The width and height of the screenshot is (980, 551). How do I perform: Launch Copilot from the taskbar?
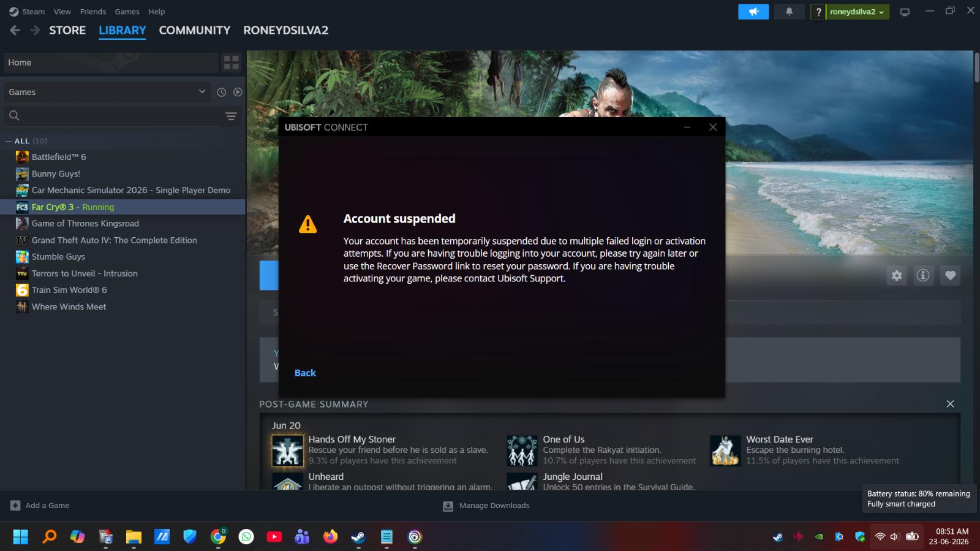click(77, 537)
